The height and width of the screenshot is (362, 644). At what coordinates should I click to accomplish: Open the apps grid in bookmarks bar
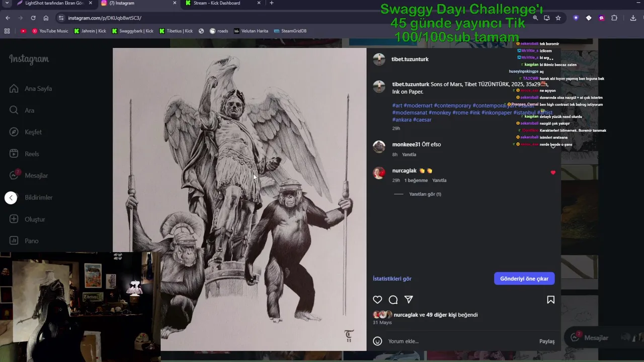pos(7,31)
